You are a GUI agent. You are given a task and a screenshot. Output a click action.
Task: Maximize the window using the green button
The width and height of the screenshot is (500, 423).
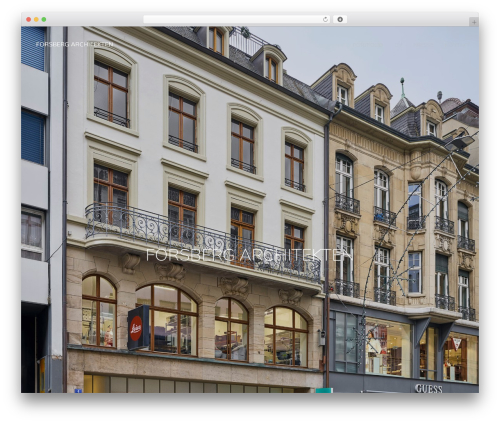[44, 19]
